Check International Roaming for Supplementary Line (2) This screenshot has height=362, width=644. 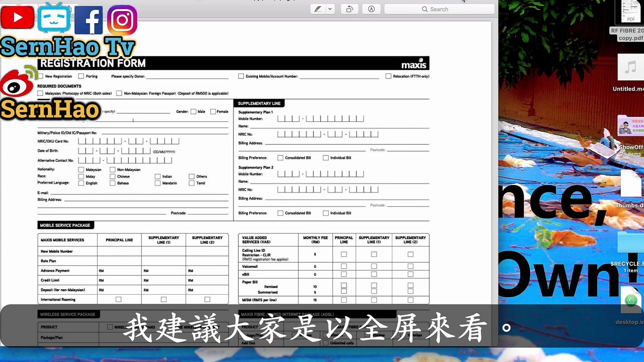point(207,299)
